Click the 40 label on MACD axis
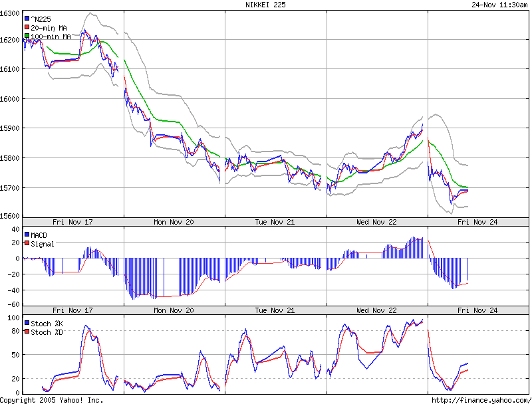 point(15,229)
